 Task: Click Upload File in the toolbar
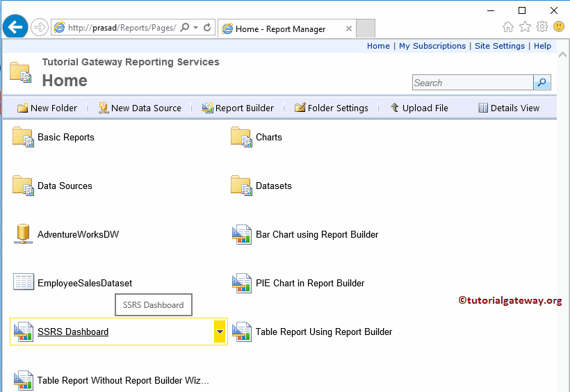pyautogui.click(x=419, y=108)
